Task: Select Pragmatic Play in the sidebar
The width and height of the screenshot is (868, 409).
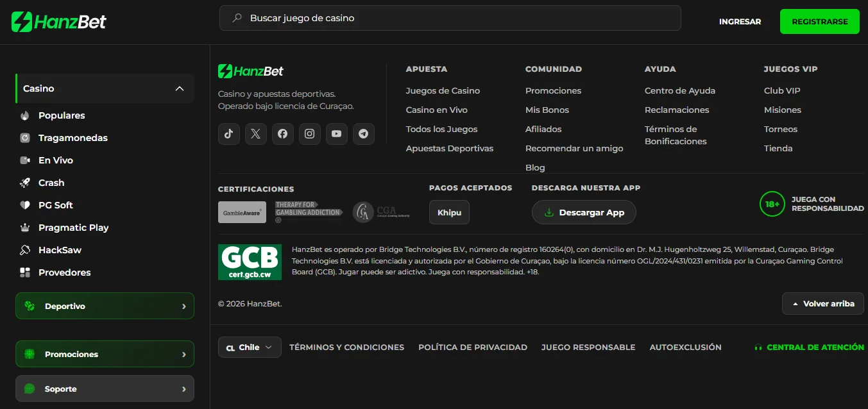Action: point(74,228)
